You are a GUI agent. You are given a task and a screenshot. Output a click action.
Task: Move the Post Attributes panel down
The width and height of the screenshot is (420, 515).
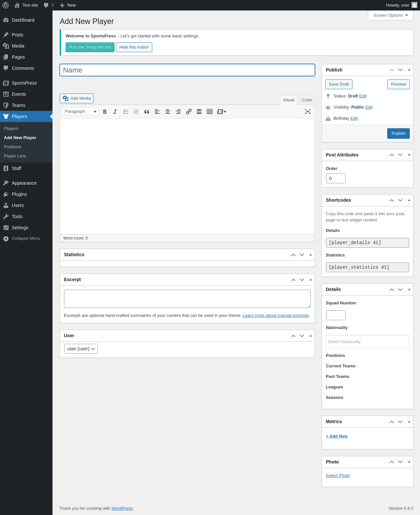[400, 155]
